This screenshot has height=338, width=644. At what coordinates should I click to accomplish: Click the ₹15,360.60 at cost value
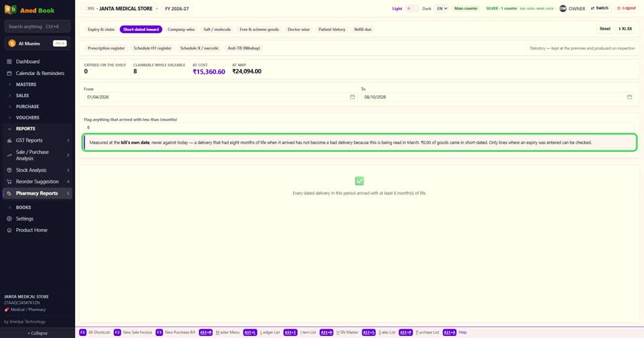[x=209, y=72]
